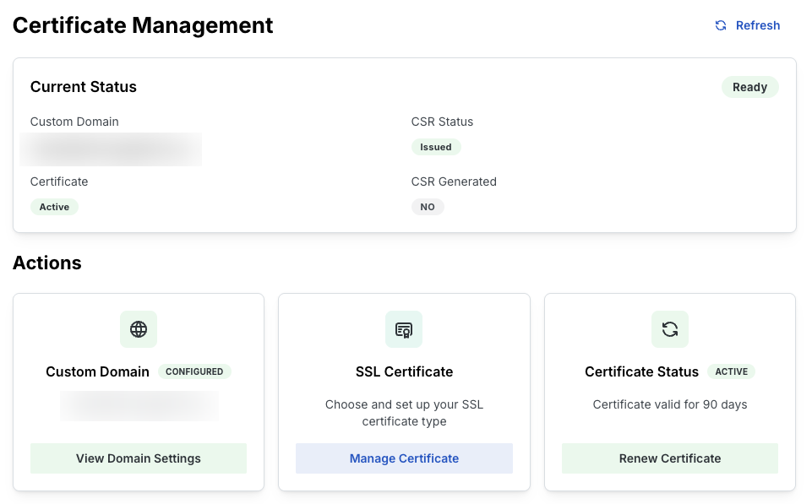Viewport: 812px width, 504px height.
Task: Click the Current Status heading
Action: pos(84,87)
